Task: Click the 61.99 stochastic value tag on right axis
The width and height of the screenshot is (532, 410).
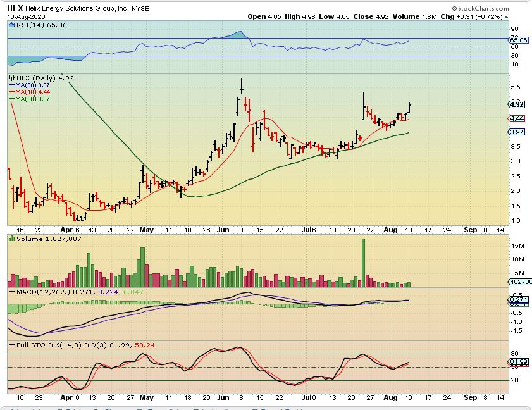Action: coord(519,362)
